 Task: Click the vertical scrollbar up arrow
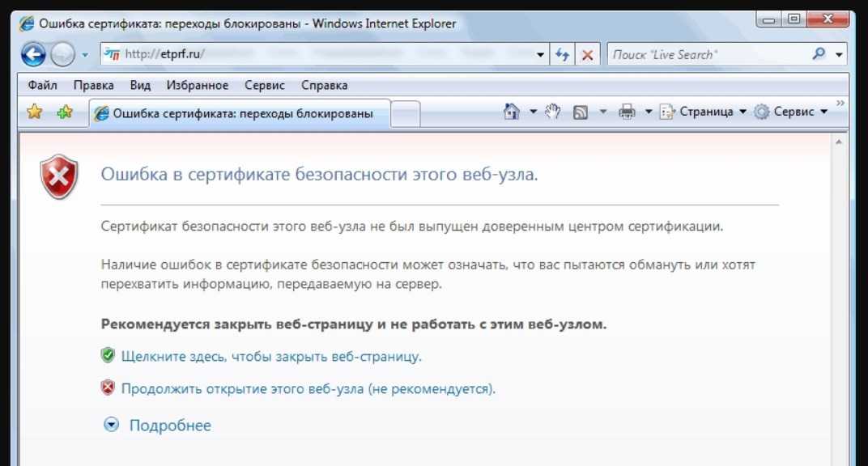[839, 142]
